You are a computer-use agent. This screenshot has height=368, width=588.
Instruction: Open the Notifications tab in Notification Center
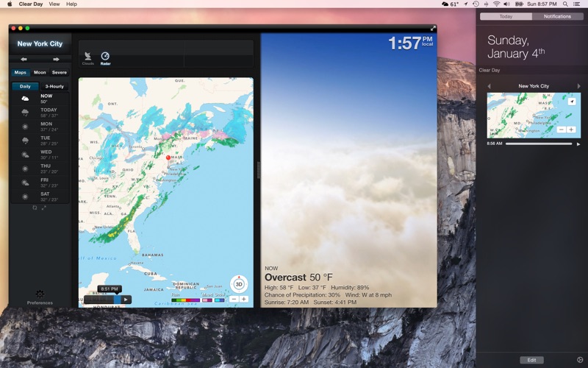557,16
